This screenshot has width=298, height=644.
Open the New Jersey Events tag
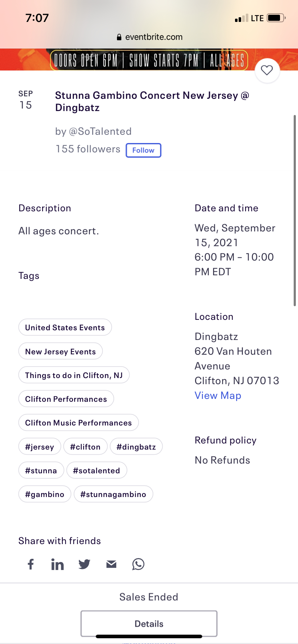pos(60,351)
